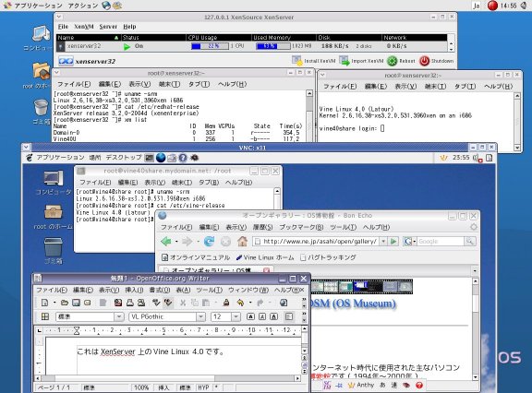This screenshot has height=393, width=532.
Task: Click the Google search input field
Action: 441,241
